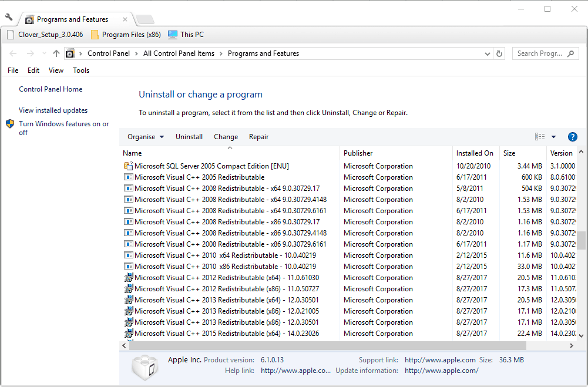Click the change view layout icon
This screenshot has height=387, width=588.
point(539,137)
